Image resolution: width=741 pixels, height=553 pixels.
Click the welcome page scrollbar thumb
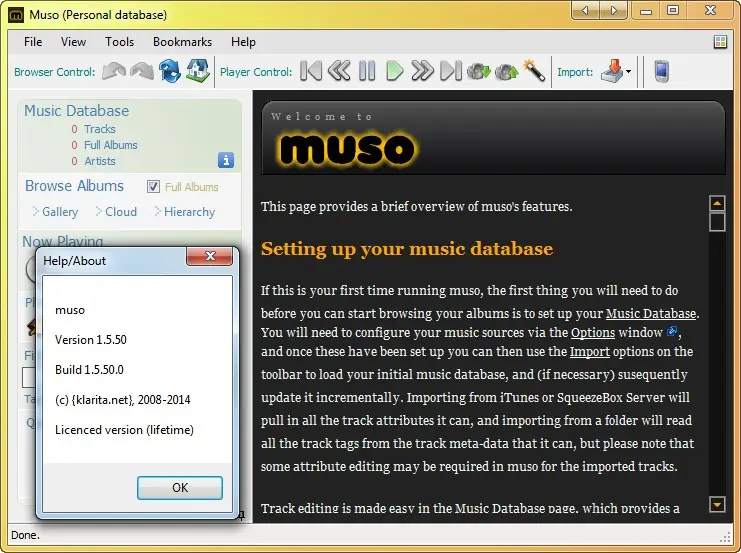click(x=717, y=222)
